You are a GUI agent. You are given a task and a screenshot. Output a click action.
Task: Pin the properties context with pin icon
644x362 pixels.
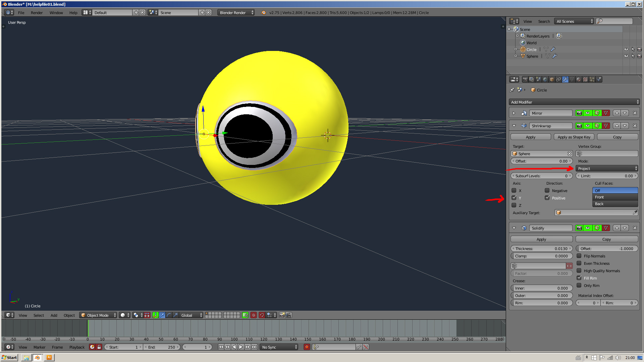[x=512, y=90]
